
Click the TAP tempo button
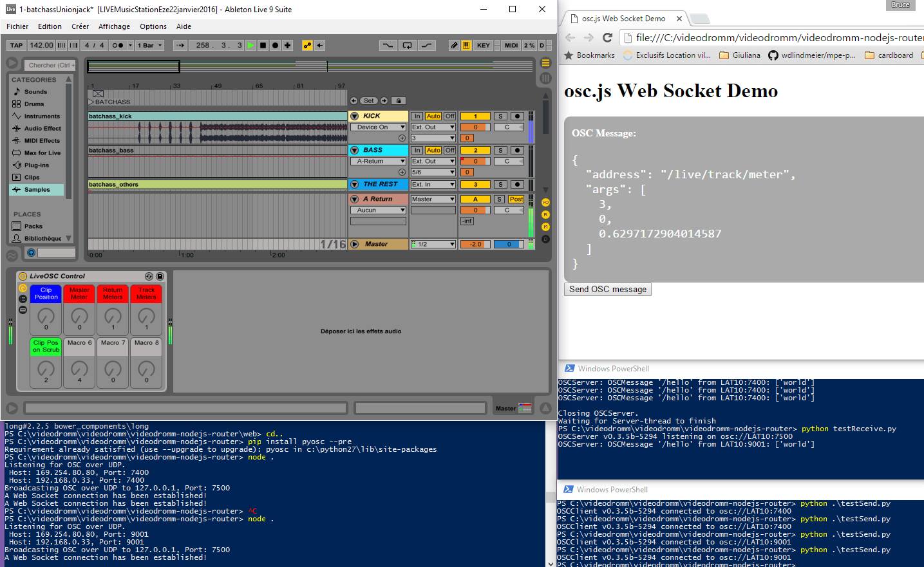(x=17, y=45)
